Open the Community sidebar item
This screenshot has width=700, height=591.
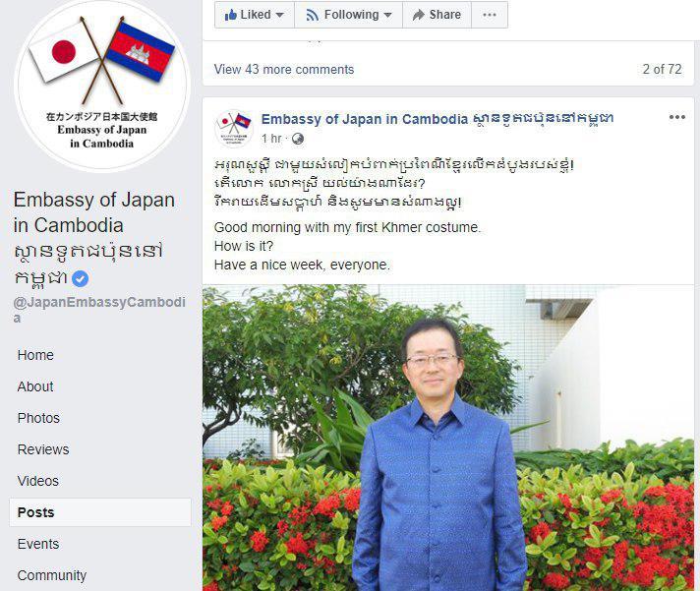[52, 576]
